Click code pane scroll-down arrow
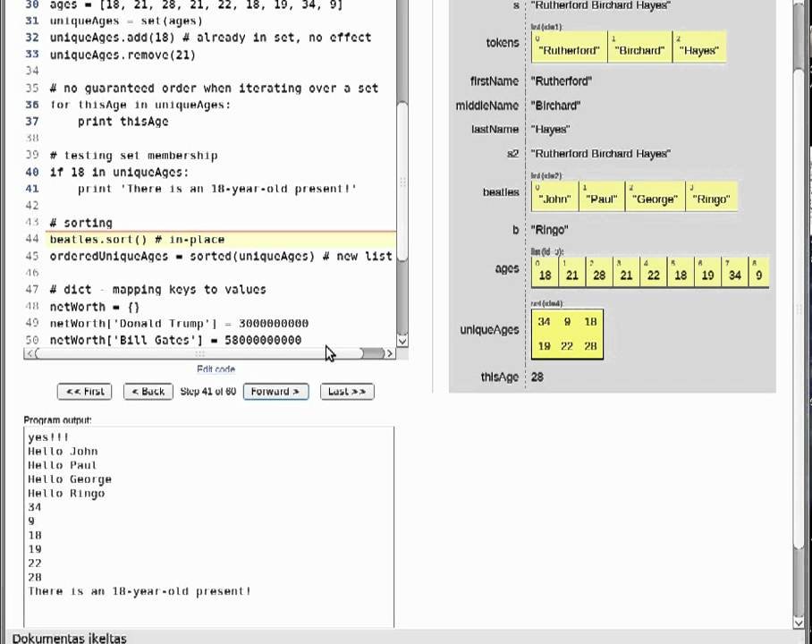 click(x=402, y=341)
